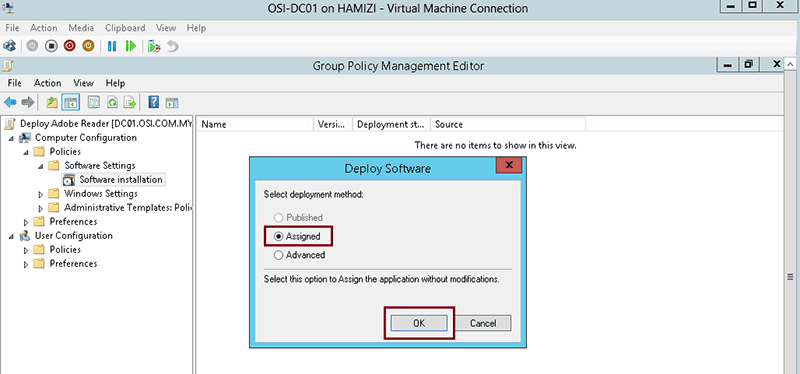Click the Export List toolbar icon
The height and width of the screenshot is (374, 800).
(x=130, y=103)
